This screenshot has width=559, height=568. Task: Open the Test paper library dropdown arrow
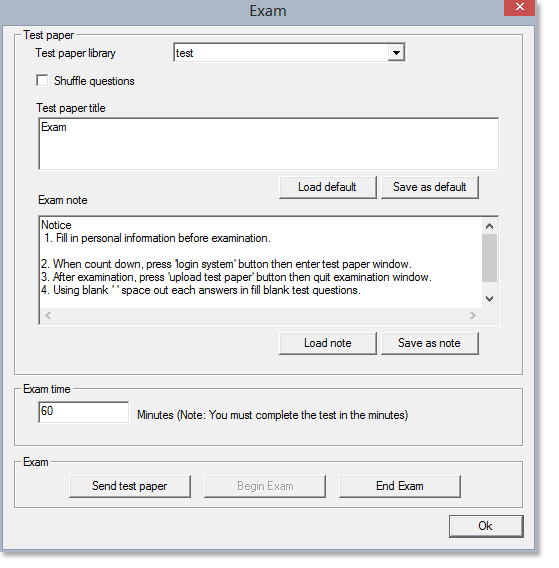[x=396, y=53]
